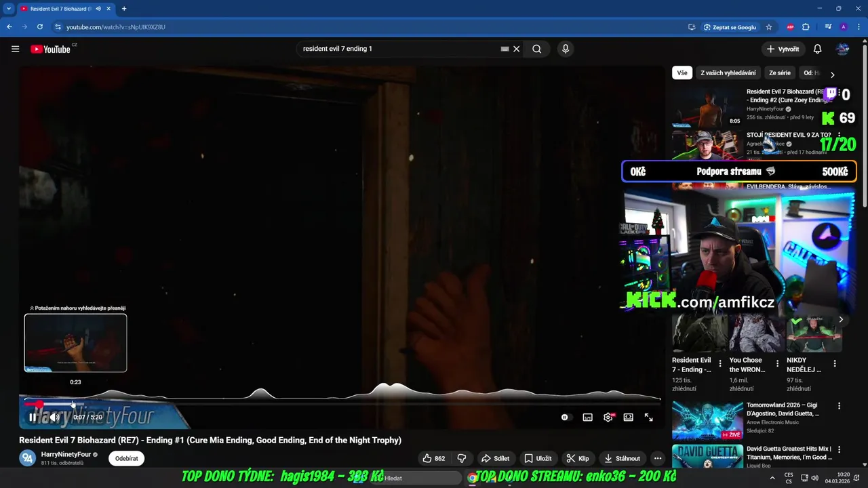Select the Vše filter chip

[682, 73]
